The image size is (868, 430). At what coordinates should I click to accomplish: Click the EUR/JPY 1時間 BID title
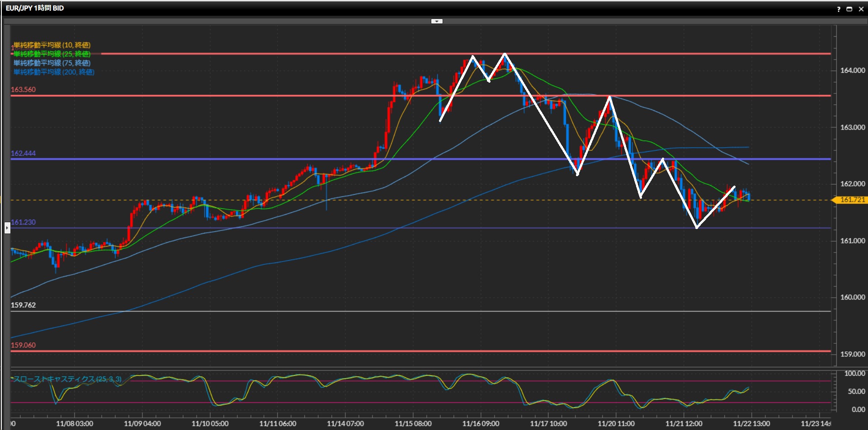click(35, 8)
